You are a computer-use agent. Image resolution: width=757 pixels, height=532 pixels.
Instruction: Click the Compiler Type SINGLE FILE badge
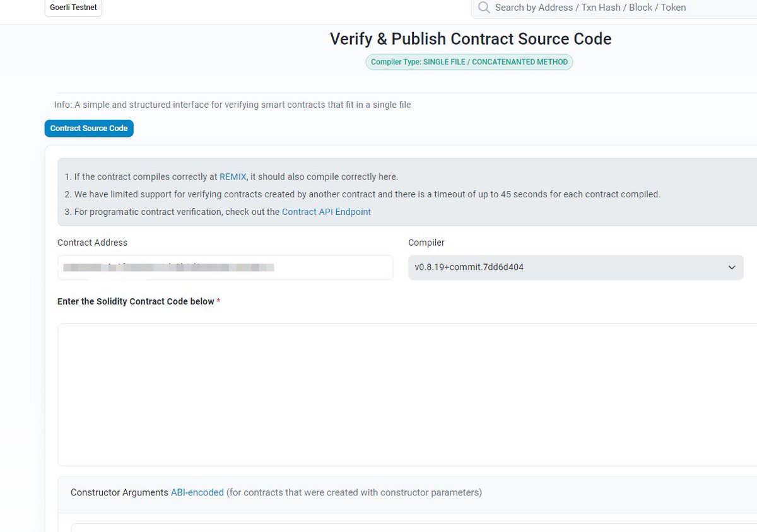click(x=469, y=62)
